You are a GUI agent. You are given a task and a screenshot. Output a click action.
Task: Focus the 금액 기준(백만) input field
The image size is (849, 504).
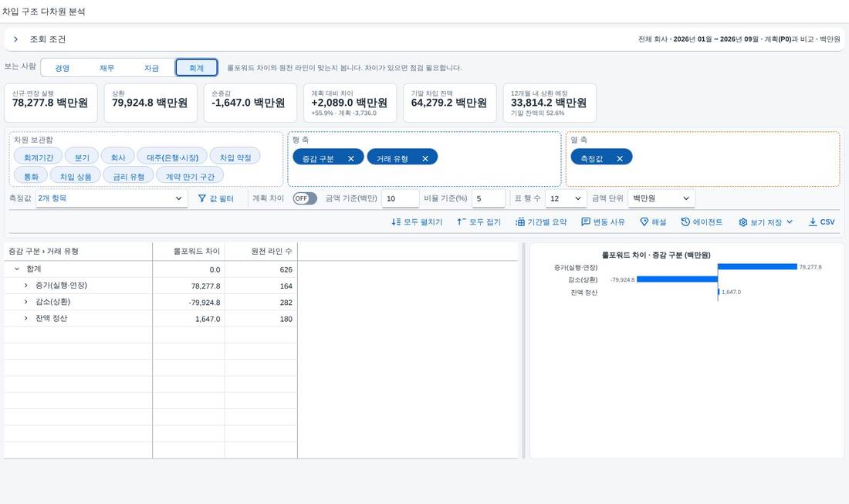[400, 198]
